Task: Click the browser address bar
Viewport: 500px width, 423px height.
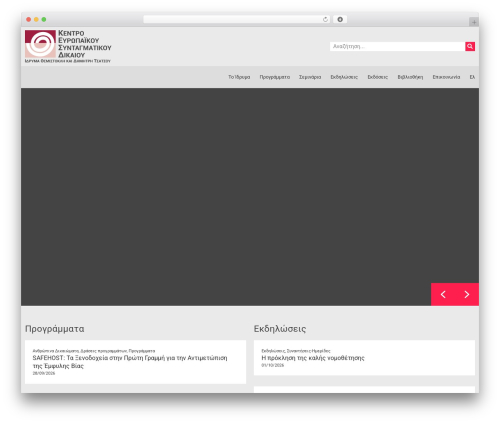Action: 237,19
